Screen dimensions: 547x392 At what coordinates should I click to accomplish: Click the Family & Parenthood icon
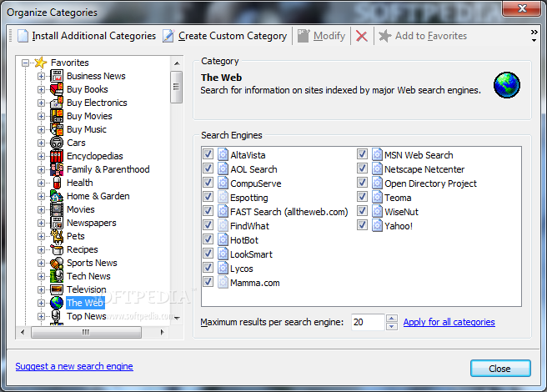tap(57, 169)
